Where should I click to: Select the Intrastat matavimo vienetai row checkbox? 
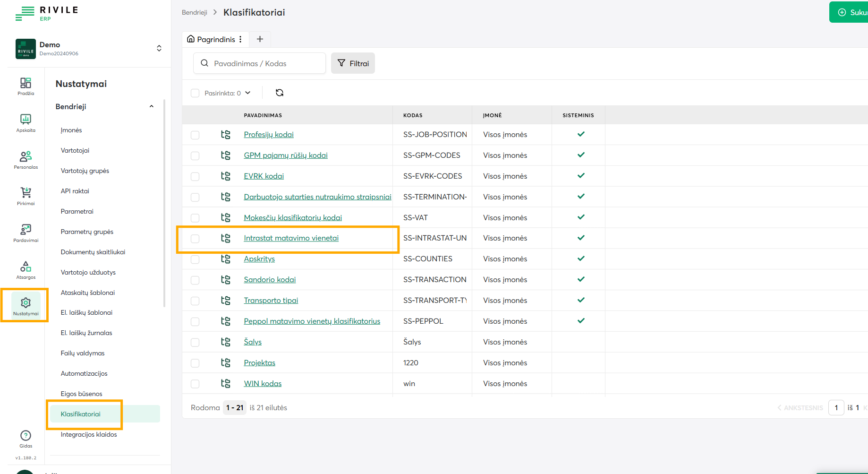point(195,239)
